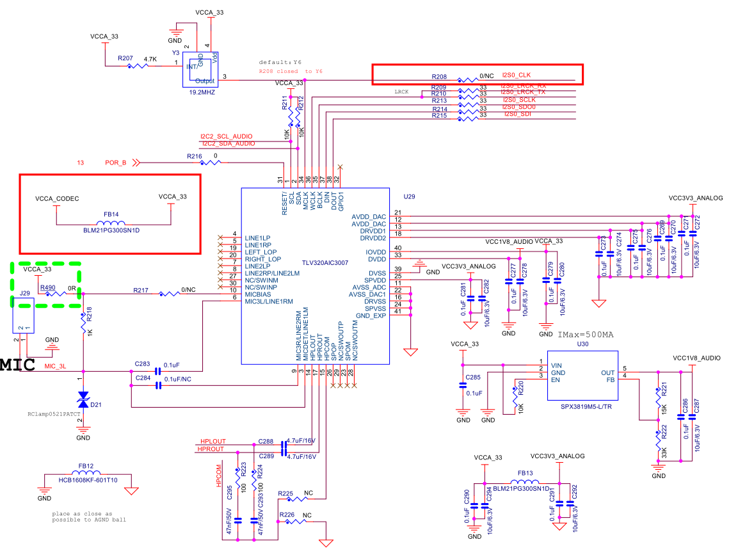Select the HCB1608KF-601T10 part value
738x560 pixels.
[88, 480]
